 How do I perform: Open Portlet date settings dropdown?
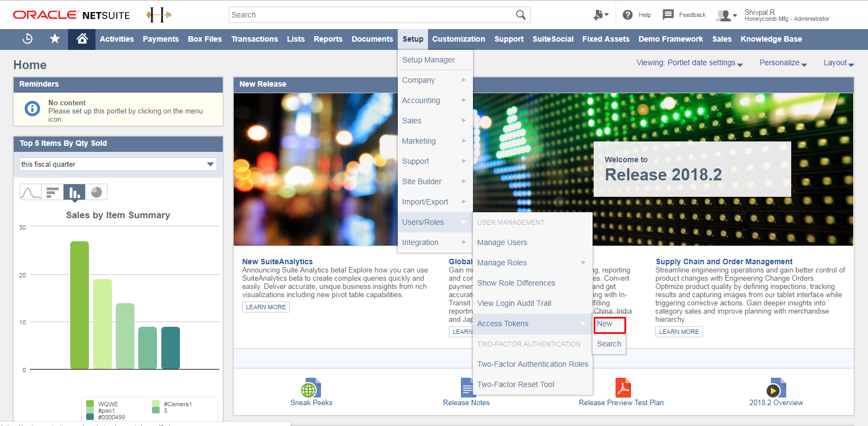(690, 63)
